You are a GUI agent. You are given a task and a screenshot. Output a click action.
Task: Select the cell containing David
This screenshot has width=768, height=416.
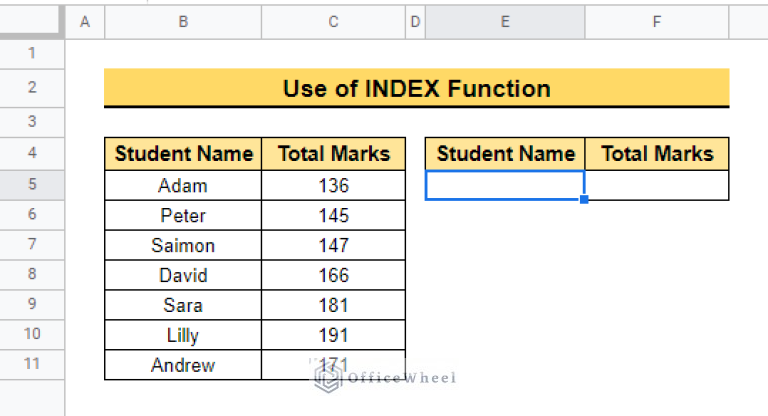click(x=183, y=275)
